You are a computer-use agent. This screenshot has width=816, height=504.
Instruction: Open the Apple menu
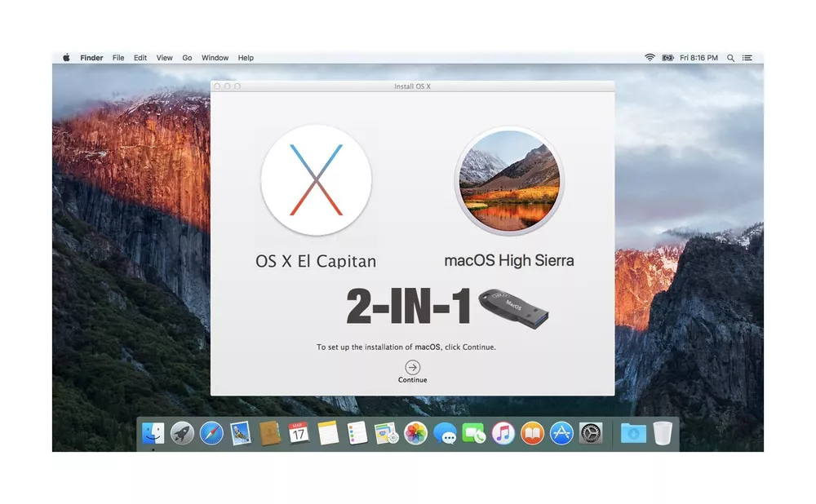[x=67, y=58]
